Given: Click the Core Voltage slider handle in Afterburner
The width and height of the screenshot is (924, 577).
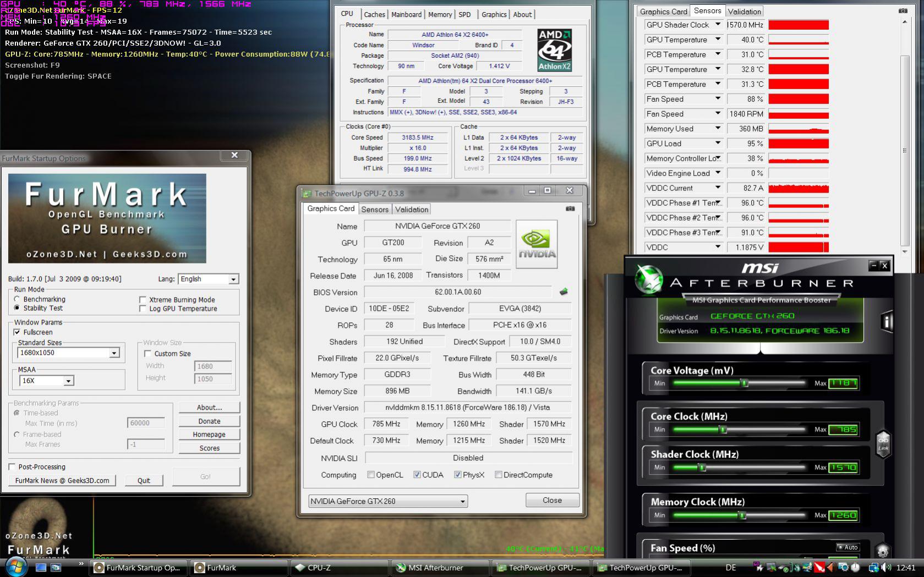Looking at the screenshot, I should pos(744,383).
